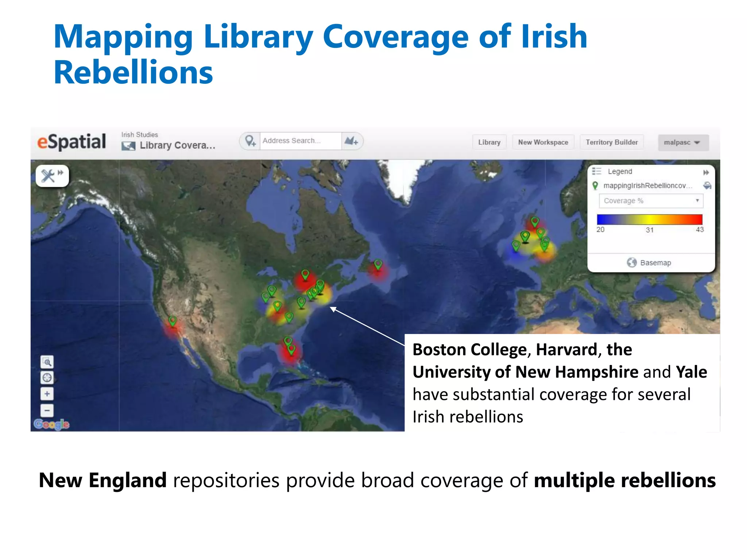Open the Library button
Viewport: 747px width, 560px height.
pos(489,142)
